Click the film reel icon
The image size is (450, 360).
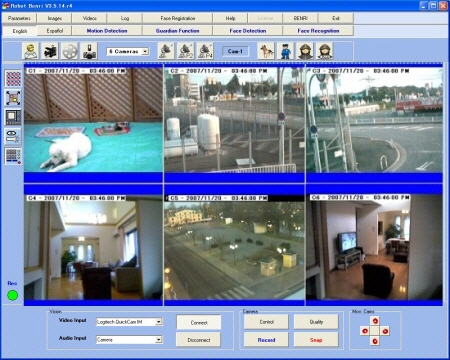click(x=70, y=51)
